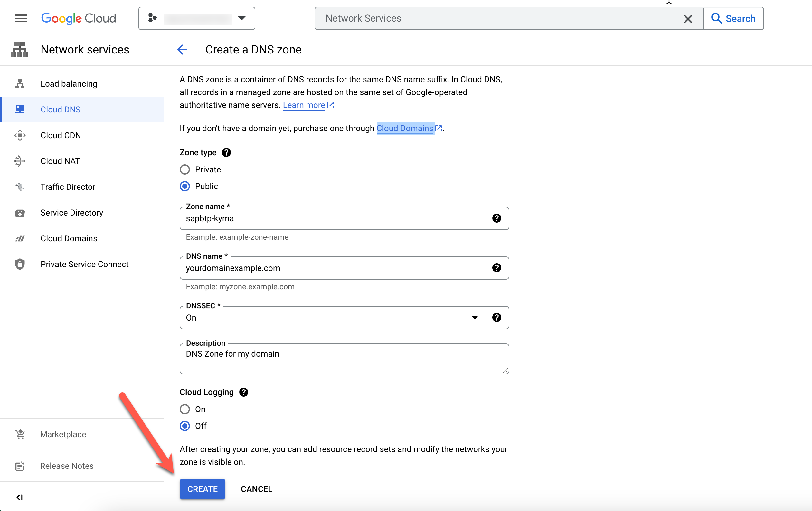Select Cloud DNS menu item
812x511 pixels.
(82, 109)
